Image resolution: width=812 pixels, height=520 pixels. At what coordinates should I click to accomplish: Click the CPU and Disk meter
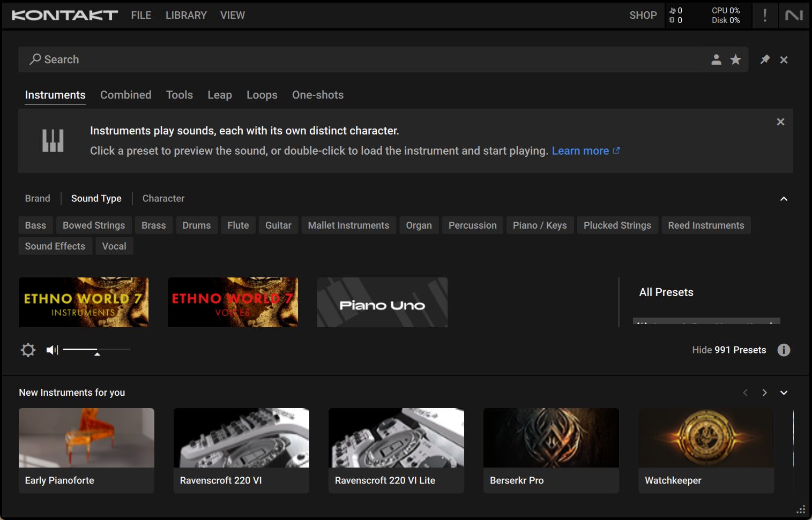(726, 16)
